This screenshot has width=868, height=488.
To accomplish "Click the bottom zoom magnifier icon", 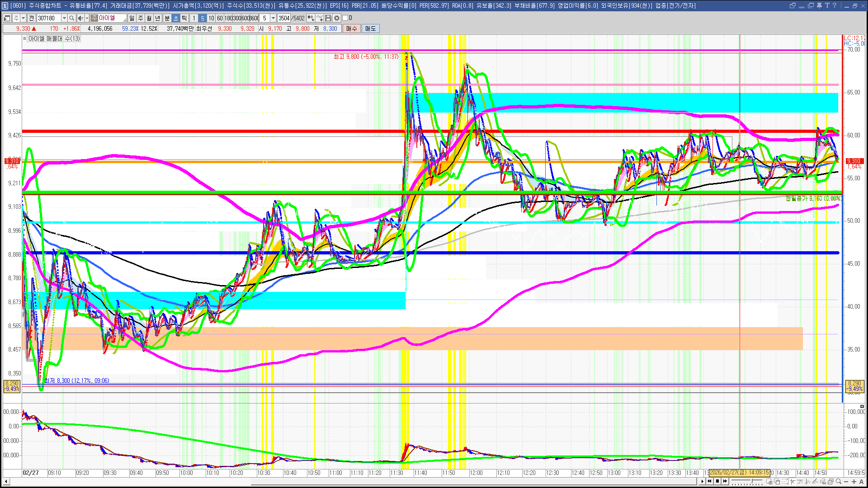I will pyautogui.click(x=839, y=481).
